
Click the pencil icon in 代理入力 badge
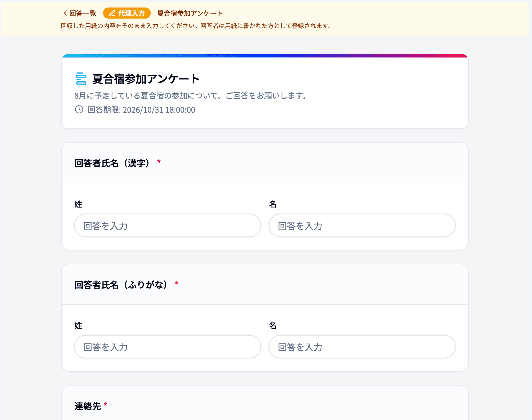coord(112,13)
